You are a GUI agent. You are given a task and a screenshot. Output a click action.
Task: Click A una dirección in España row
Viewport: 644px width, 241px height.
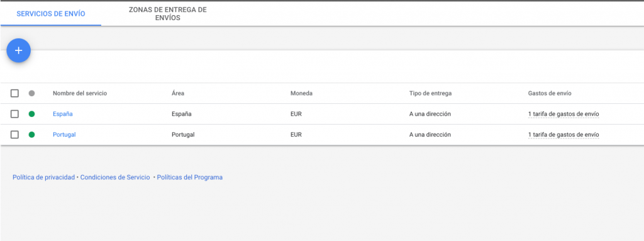coord(430,114)
